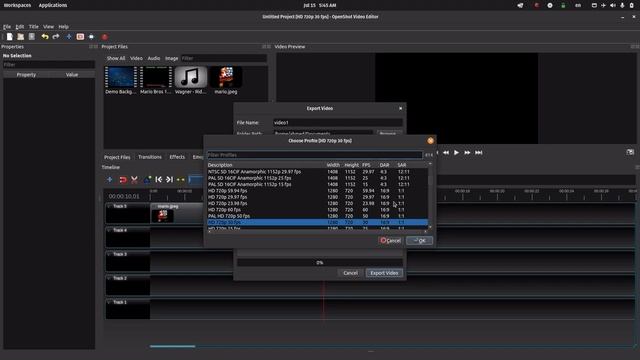Select PAL SD 16CIF Anamorphic 1152p 25 fps
The width and height of the screenshot is (640, 360).
click(x=318, y=178)
